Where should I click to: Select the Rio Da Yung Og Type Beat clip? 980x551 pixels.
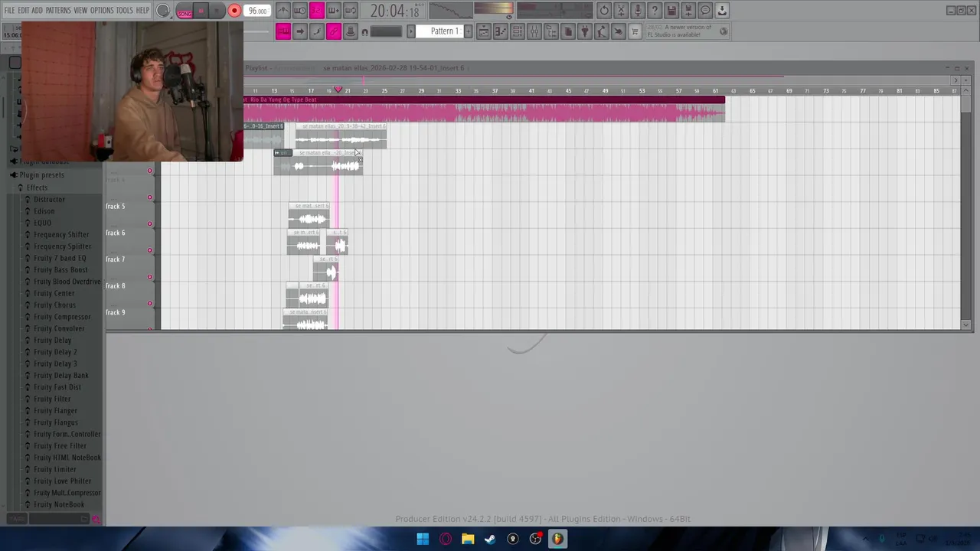tap(484, 109)
